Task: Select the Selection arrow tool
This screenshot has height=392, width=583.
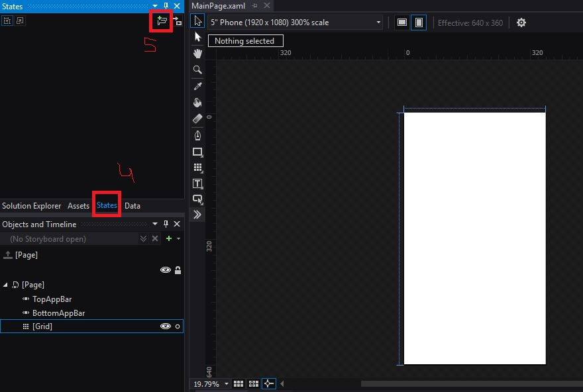Action: coord(197,21)
